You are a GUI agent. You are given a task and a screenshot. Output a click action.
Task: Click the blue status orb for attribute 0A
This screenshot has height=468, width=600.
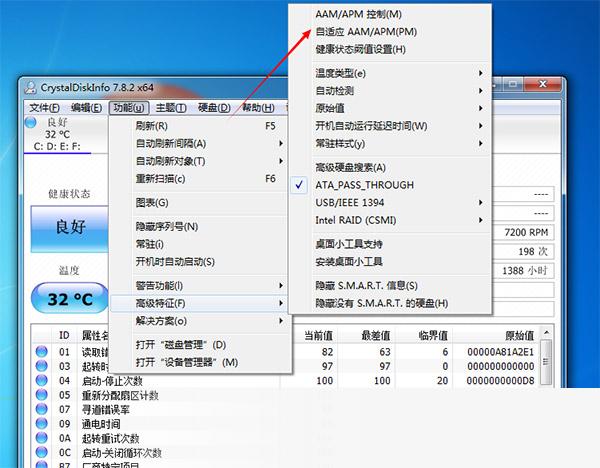point(41,438)
